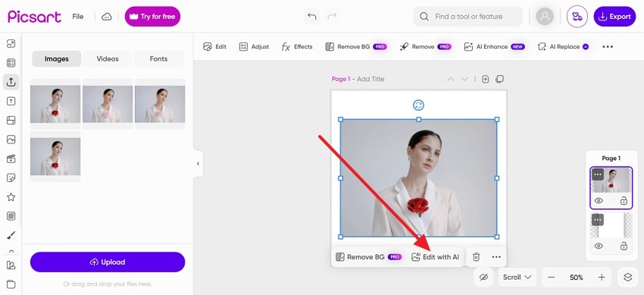
Task: Open more options in floating image toolbar
Action: coord(496,257)
